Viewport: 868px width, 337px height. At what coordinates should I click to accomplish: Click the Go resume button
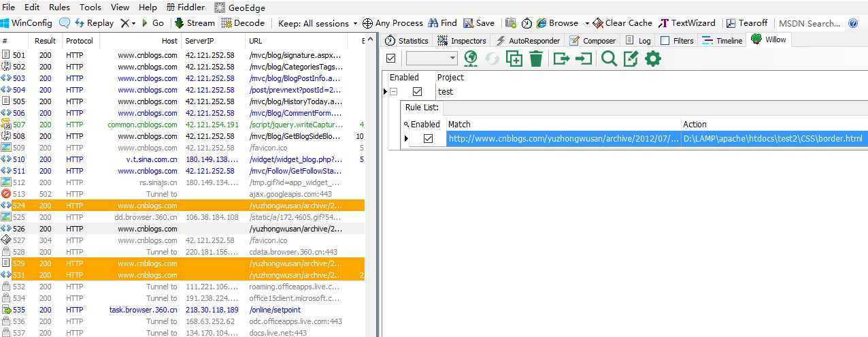(x=152, y=22)
